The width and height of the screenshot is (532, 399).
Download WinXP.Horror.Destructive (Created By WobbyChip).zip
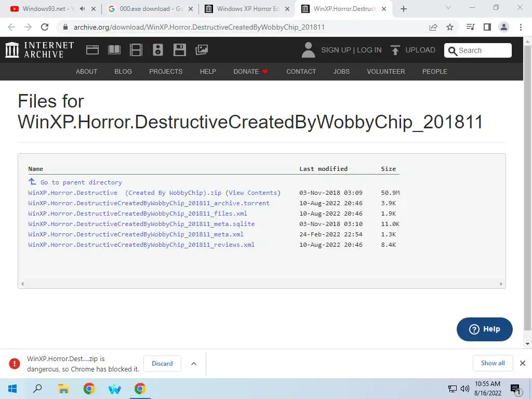[125, 193]
